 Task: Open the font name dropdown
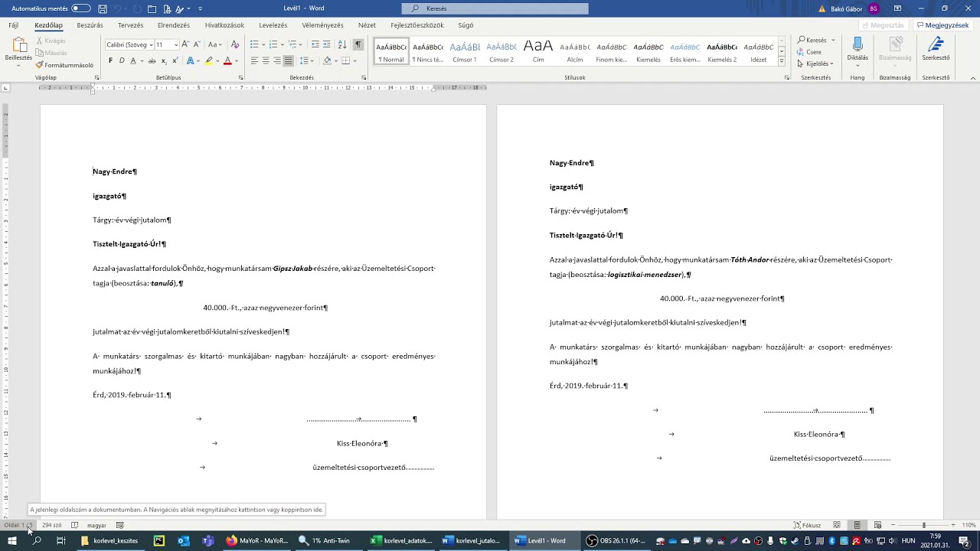tap(151, 44)
